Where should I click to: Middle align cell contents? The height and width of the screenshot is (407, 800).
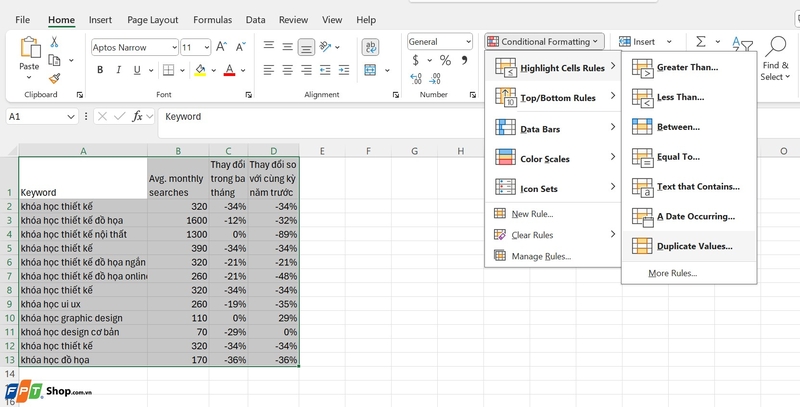pos(288,46)
